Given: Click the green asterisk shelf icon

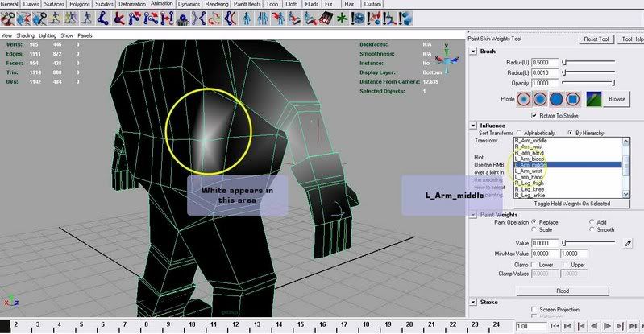Looking at the screenshot, I should tap(341, 19).
